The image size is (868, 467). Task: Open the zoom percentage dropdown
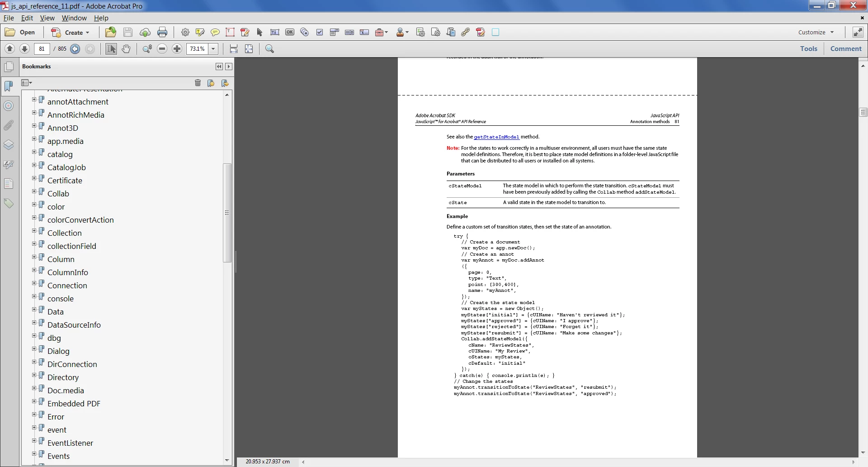[x=213, y=48]
